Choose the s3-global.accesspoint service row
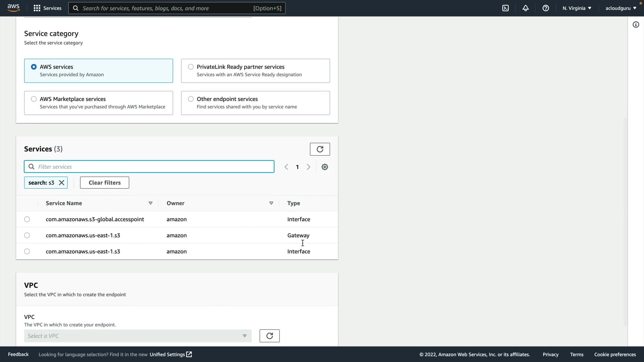This screenshot has height=362, width=644. (x=27, y=219)
